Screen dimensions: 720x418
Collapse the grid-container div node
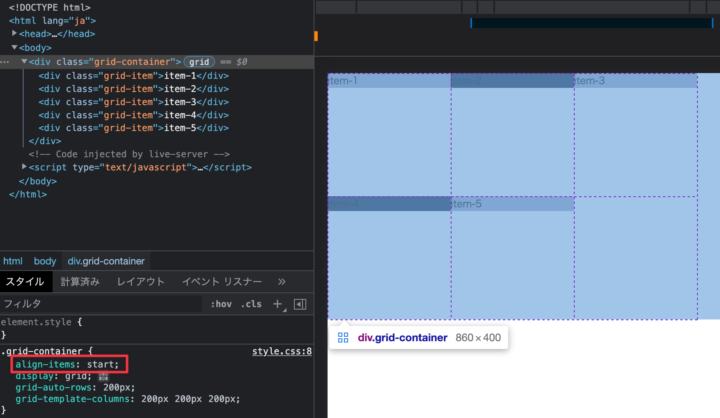(24, 62)
